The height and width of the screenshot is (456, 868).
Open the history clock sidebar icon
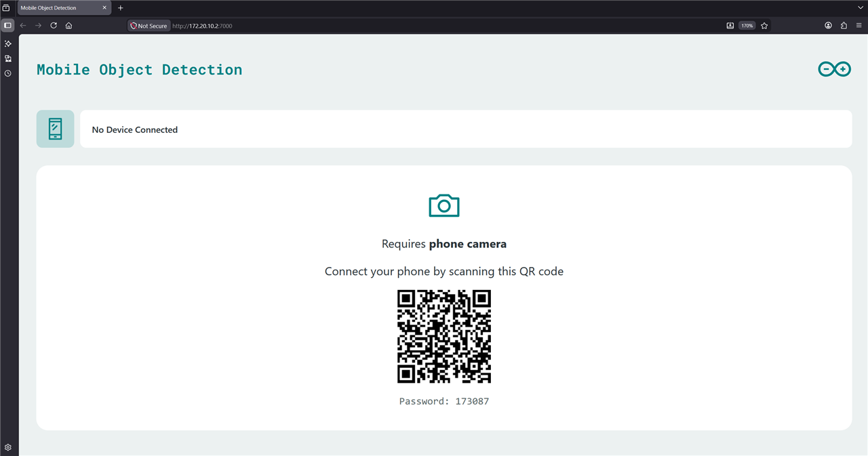coord(7,73)
